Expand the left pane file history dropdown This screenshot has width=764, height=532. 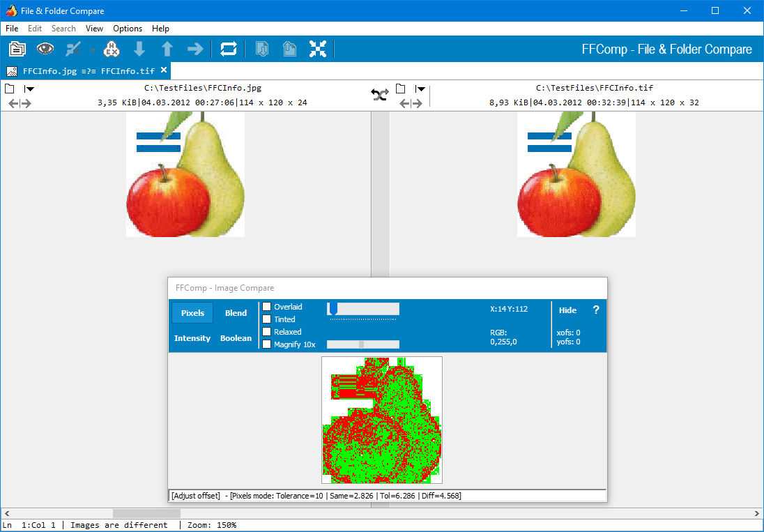click(x=29, y=89)
